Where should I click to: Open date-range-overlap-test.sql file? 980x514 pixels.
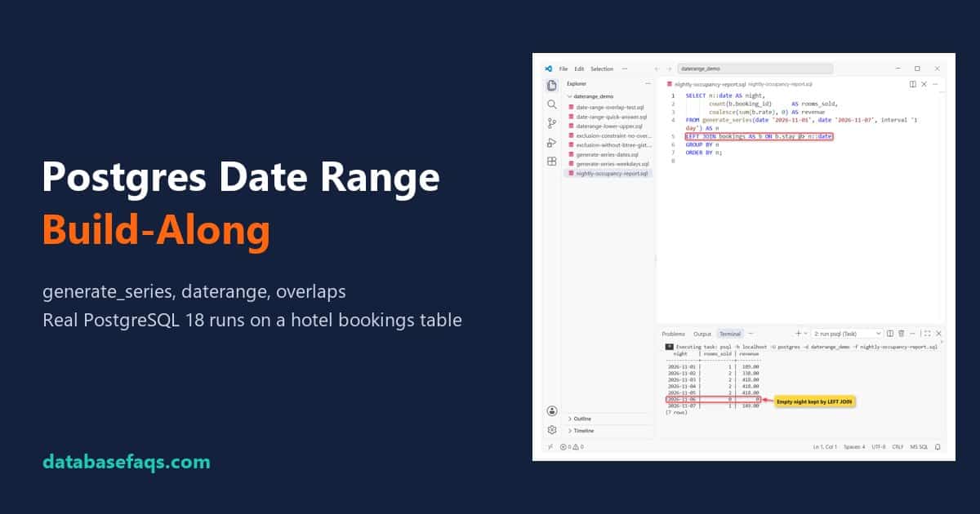611,107
